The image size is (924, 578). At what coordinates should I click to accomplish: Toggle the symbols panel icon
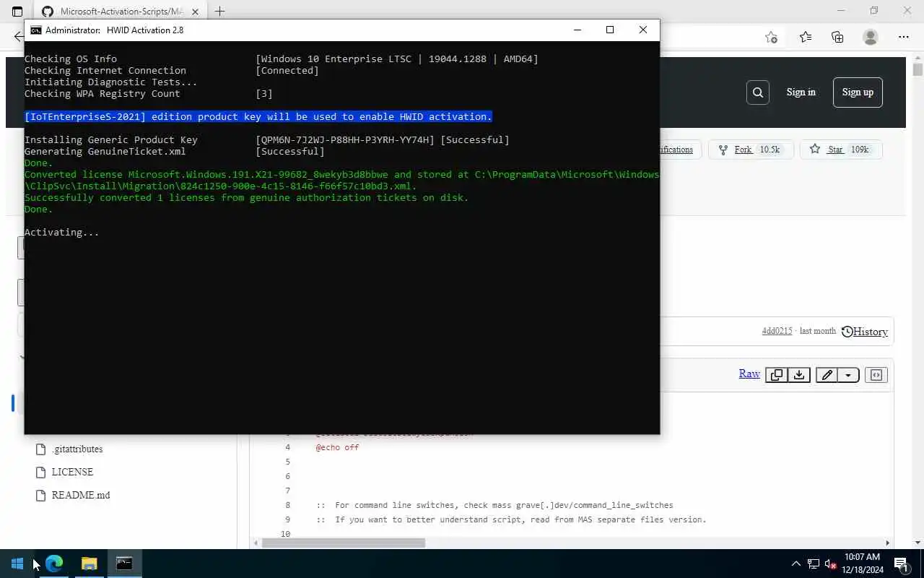point(876,375)
